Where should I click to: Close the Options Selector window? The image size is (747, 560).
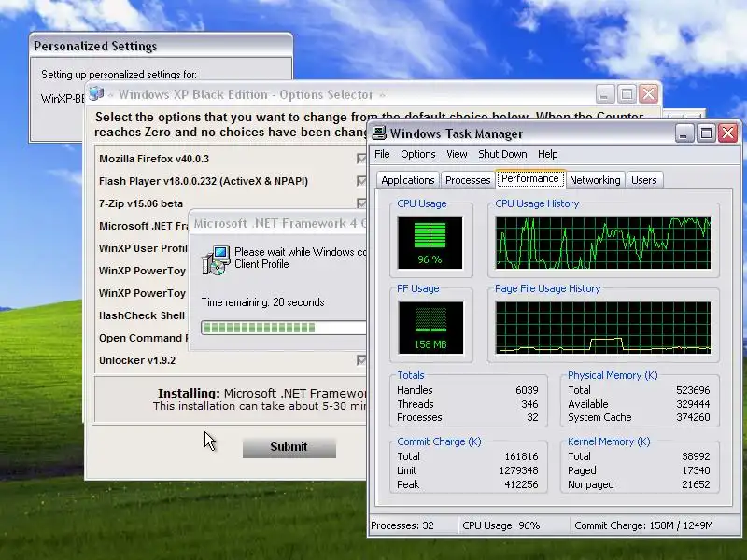(648, 94)
